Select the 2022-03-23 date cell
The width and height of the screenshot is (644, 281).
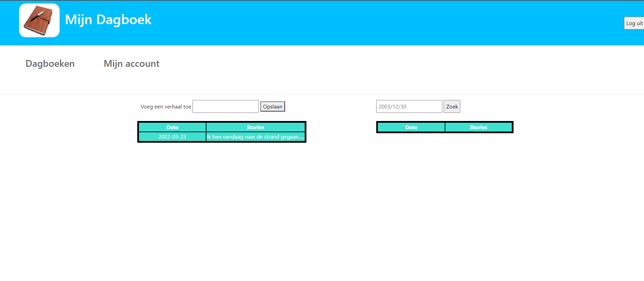pyautogui.click(x=172, y=137)
